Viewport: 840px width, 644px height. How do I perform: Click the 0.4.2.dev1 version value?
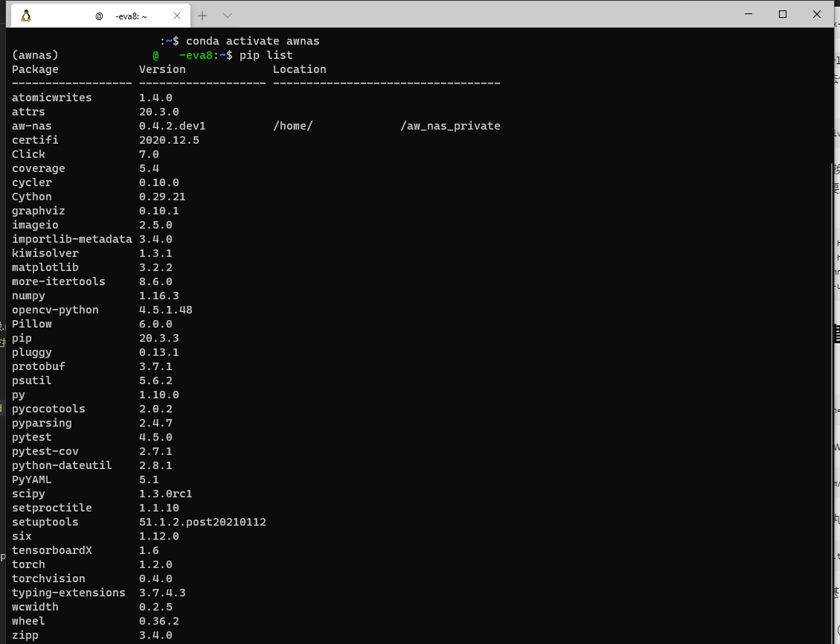pyautogui.click(x=172, y=126)
